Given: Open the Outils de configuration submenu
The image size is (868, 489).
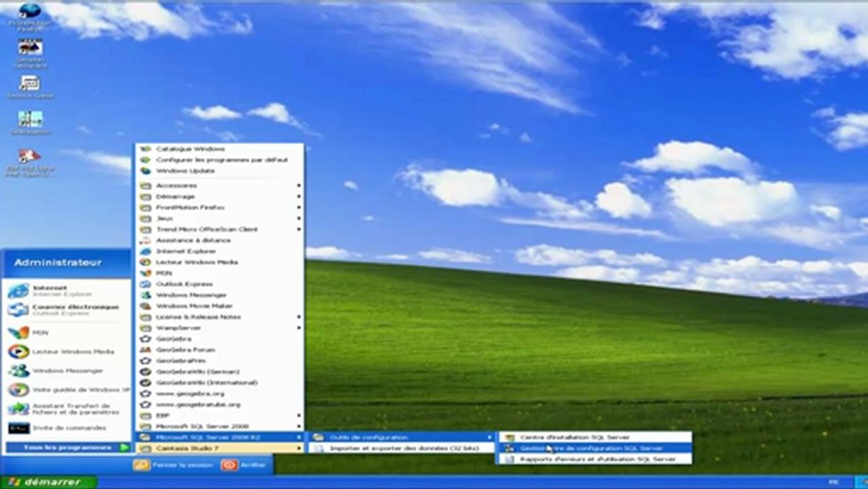Looking at the screenshot, I should click(x=402, y=437).
